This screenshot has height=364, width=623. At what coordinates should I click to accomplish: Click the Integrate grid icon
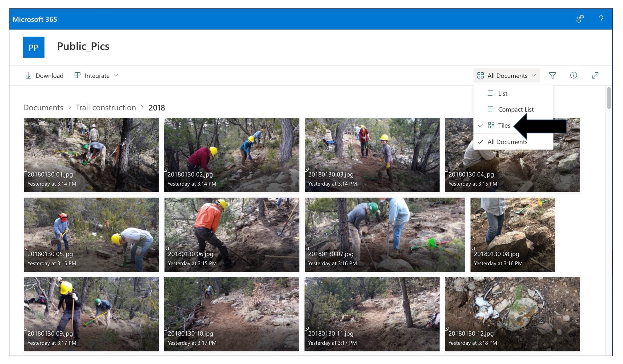coord(77,75)
